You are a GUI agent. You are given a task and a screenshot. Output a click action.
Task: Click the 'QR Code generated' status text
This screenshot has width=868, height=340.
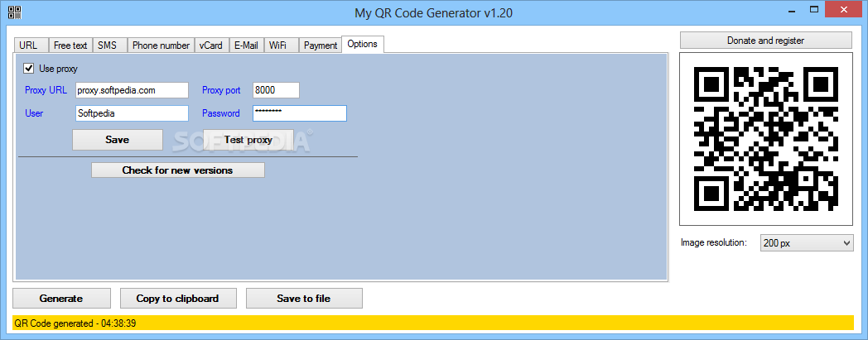75,323
